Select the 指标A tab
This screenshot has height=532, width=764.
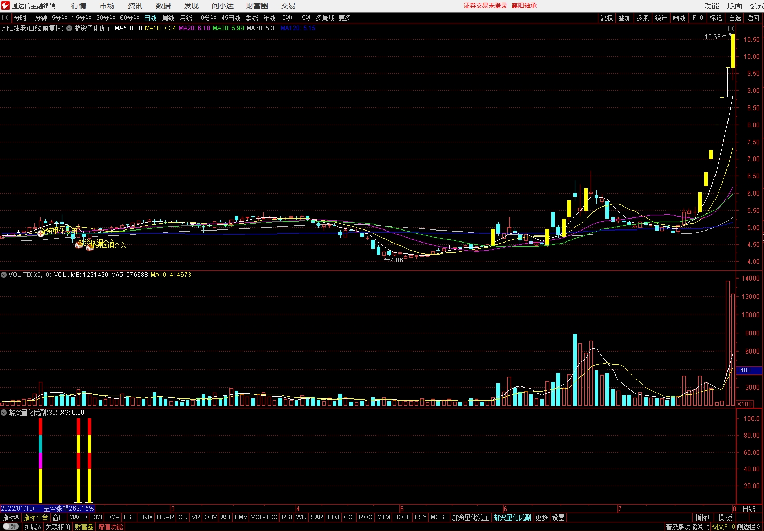(11, 517)
